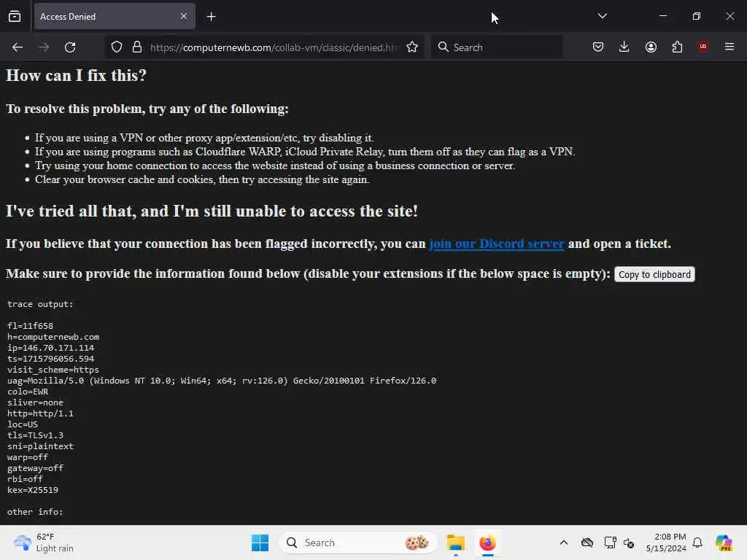This screenshot has height=560, width=747.
Task: Click the kex=X25519 trace line
Action: pos(32,490)
